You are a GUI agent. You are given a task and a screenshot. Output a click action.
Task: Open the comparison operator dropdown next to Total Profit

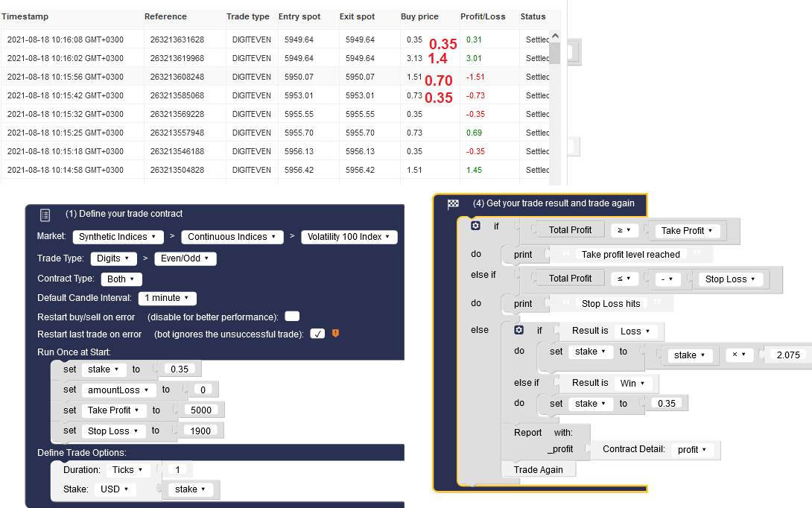(623, 229)
